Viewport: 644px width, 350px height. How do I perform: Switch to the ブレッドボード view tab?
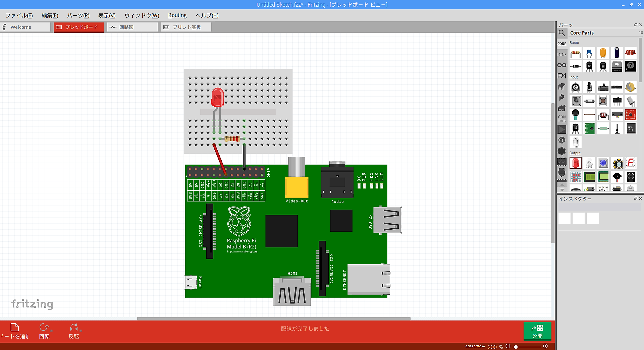[x=79, y=27]
